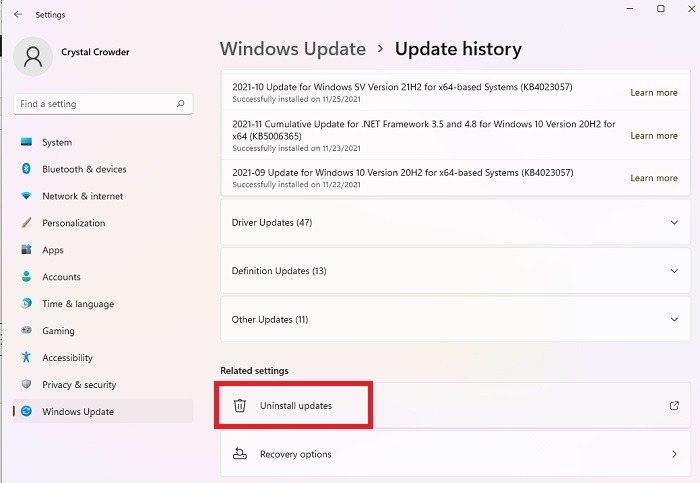Expand the Definition Updates (13) chevron

click(x=674, y=271)
